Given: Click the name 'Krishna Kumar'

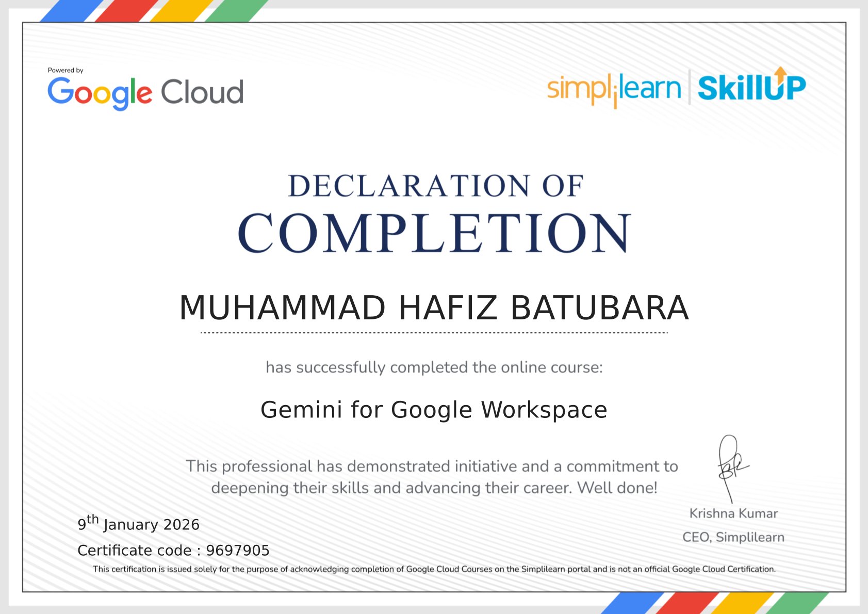Looking at the screenshot, I should pos(733,513).
